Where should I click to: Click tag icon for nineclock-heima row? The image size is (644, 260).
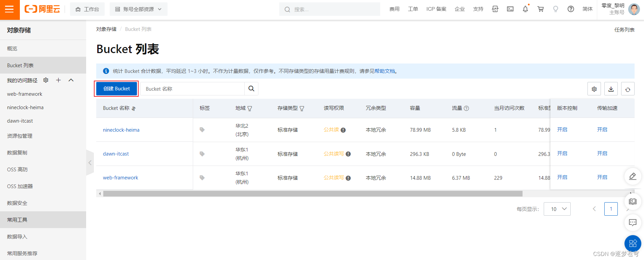pyautogui.click(x=202, y=130)
